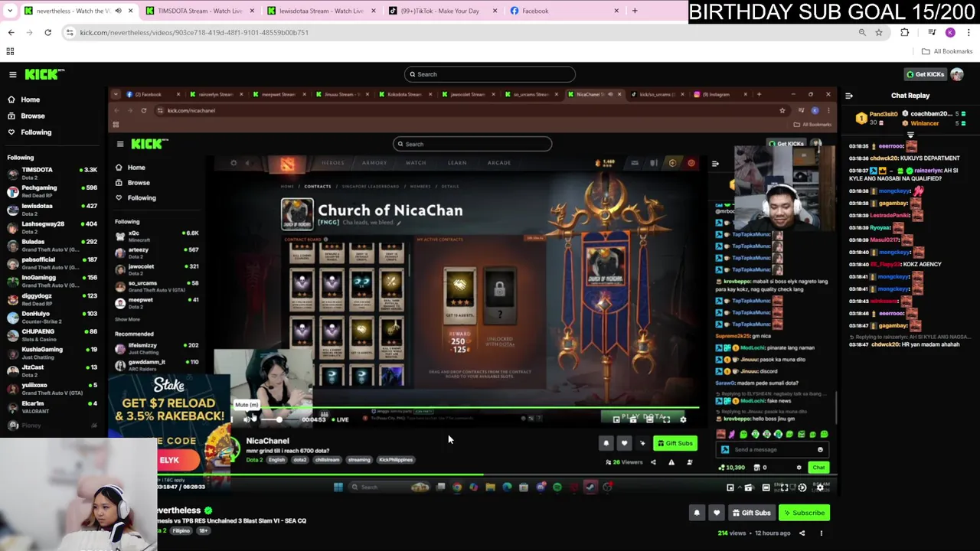Open the Kick user avatar menu
Screen dimensions: 980x551
click(x=957, y=74)
